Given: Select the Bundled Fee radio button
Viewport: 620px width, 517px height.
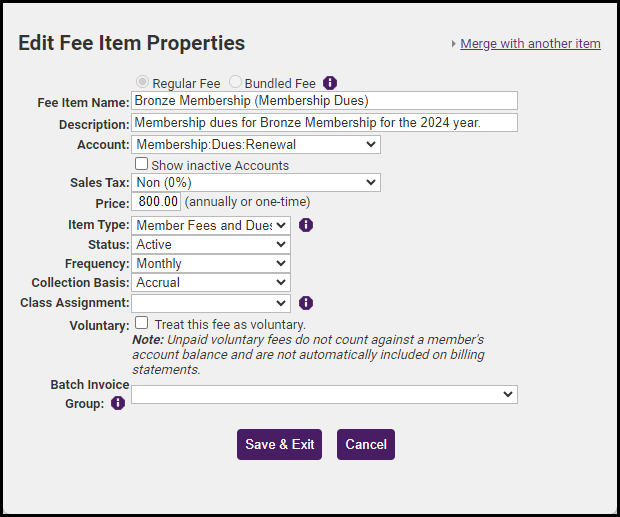Looking at the screenshot, I should [x=236, y=83].
